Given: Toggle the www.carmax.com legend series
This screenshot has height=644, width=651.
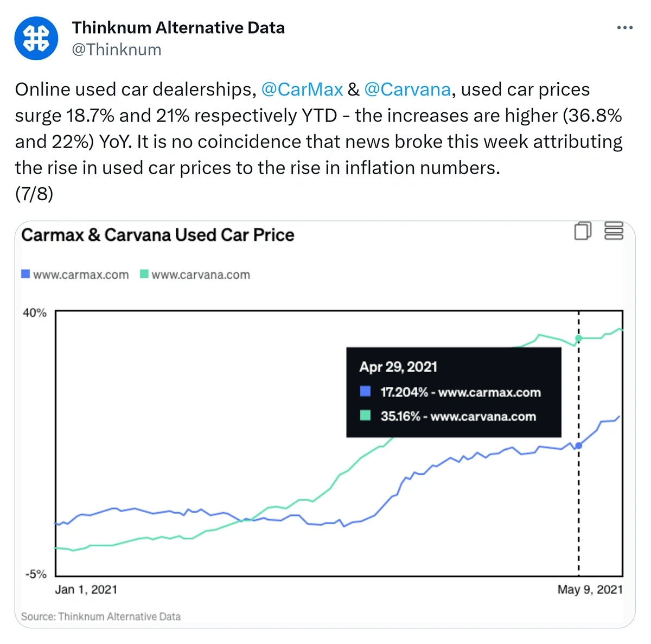Looking at the screenshot, I should click(x=75, y=275).
